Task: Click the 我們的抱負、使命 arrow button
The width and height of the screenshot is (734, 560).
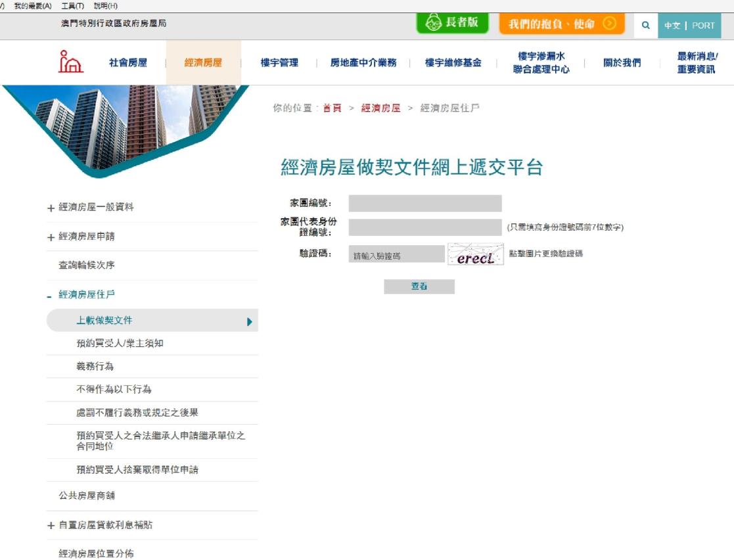Action: point(609,24)
